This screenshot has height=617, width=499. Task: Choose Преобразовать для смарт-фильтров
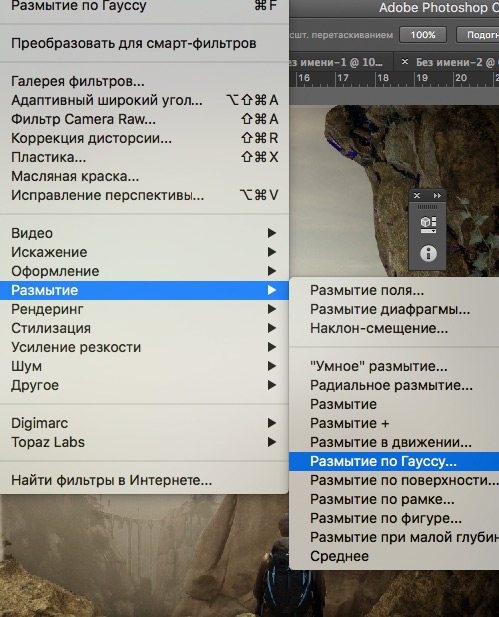(144, 43)
